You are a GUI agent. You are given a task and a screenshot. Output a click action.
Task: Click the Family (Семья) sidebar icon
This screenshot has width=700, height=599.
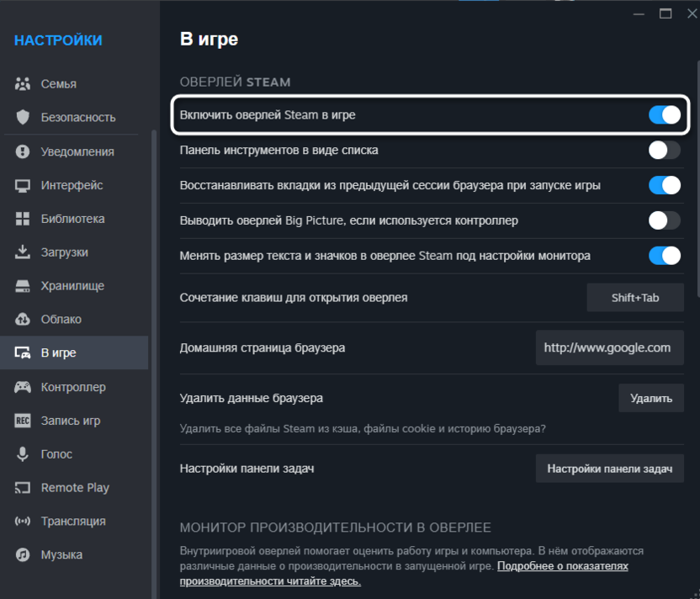(x=23, y=84)
